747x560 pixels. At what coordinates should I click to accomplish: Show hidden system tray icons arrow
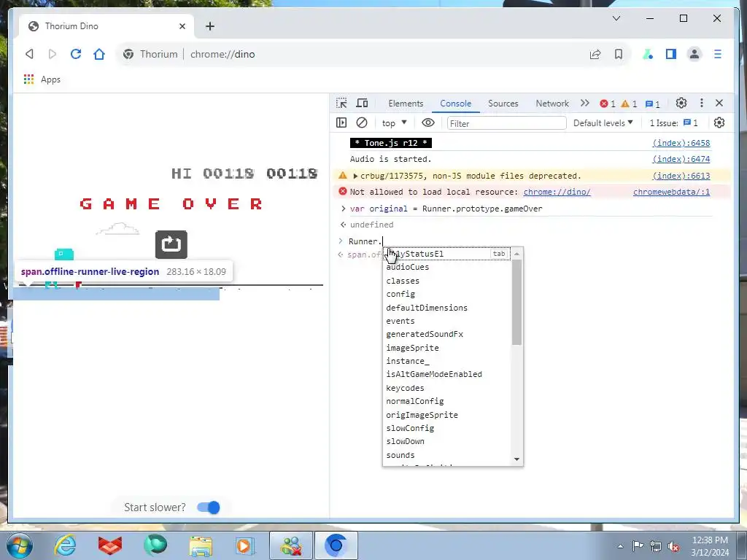620,546
